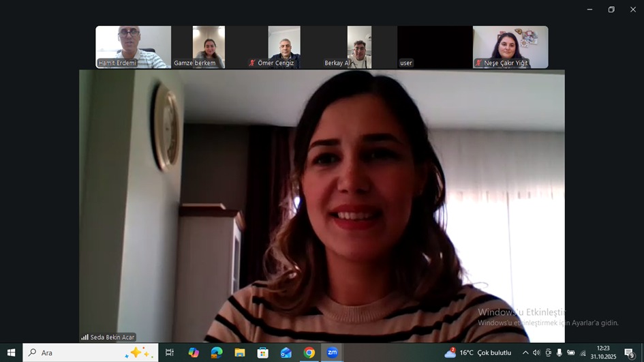Viewport: 644px width, 362px height.
Task: Open File Explorer from the taskbar
Action: click(240, 352)
